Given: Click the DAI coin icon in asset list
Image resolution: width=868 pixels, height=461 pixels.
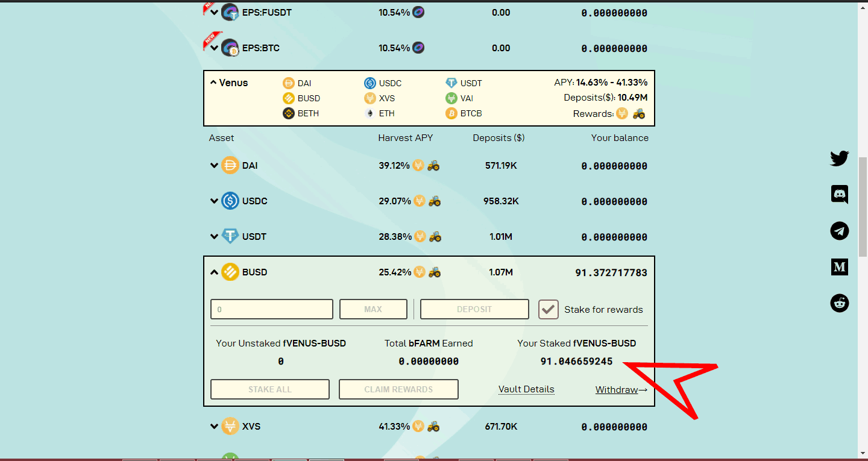Looking at the screenshot, I should pyautogui.click(x=230, y=165).
